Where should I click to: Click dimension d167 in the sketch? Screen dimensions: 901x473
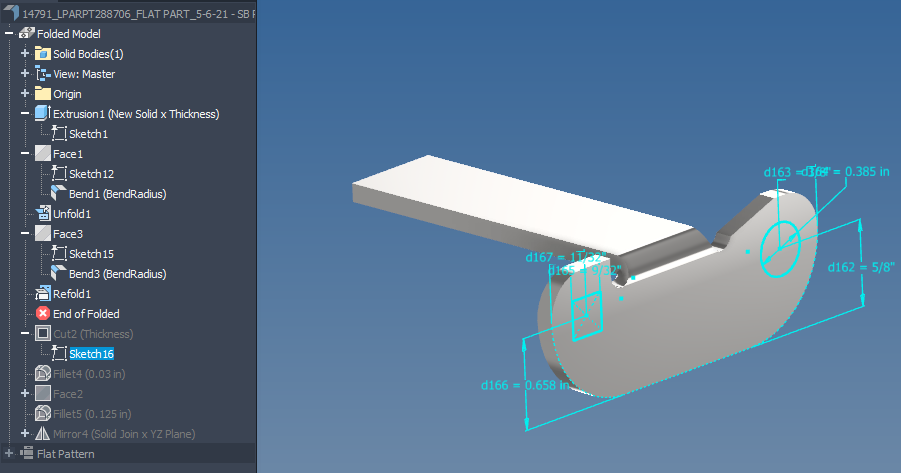(565, 257)
